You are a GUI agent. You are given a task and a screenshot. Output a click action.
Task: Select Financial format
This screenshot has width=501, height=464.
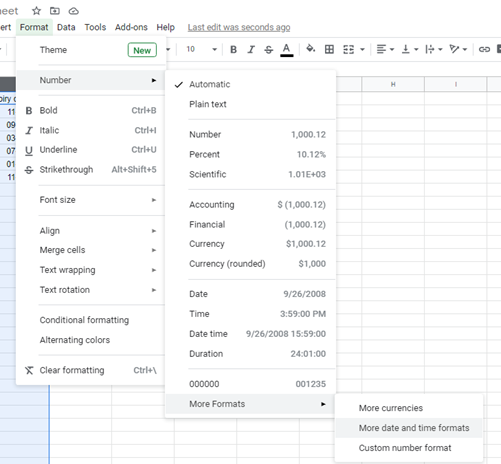pos(251,225)
